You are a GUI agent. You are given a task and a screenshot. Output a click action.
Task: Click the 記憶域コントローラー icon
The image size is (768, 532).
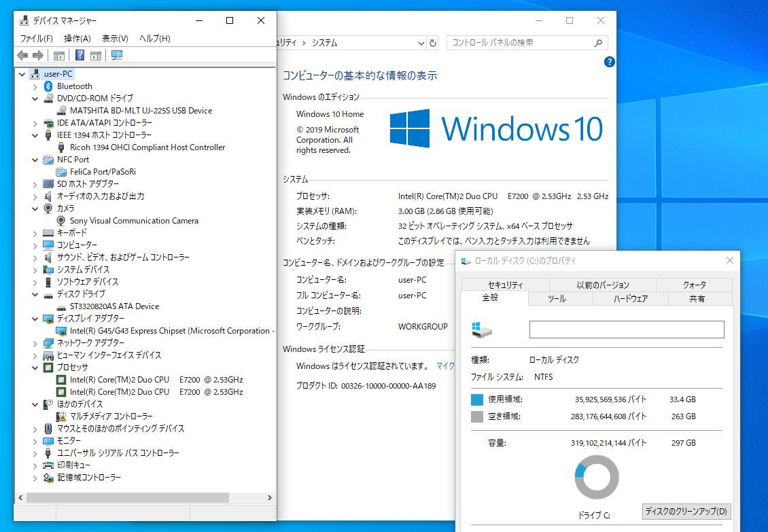48,478
